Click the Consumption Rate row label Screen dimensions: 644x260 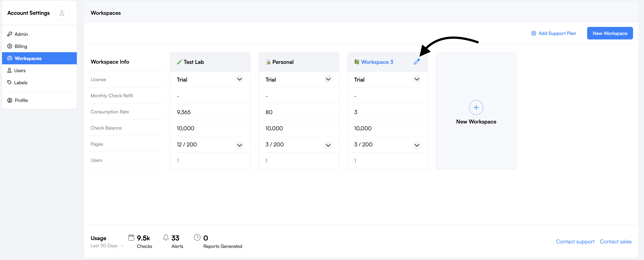[110, 112]
